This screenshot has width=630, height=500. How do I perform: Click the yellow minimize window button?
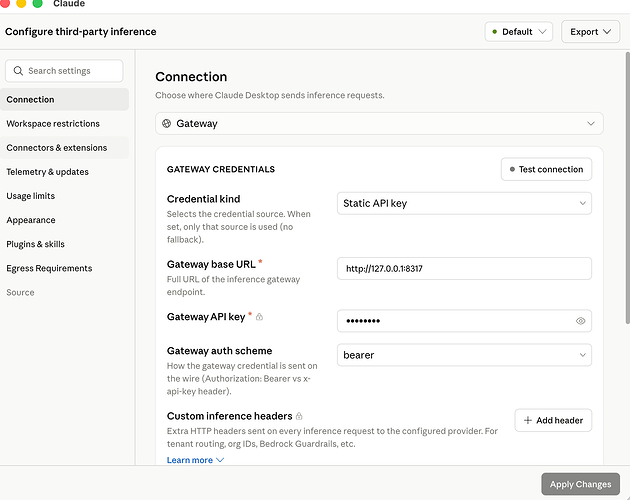[x=21, y=3]
